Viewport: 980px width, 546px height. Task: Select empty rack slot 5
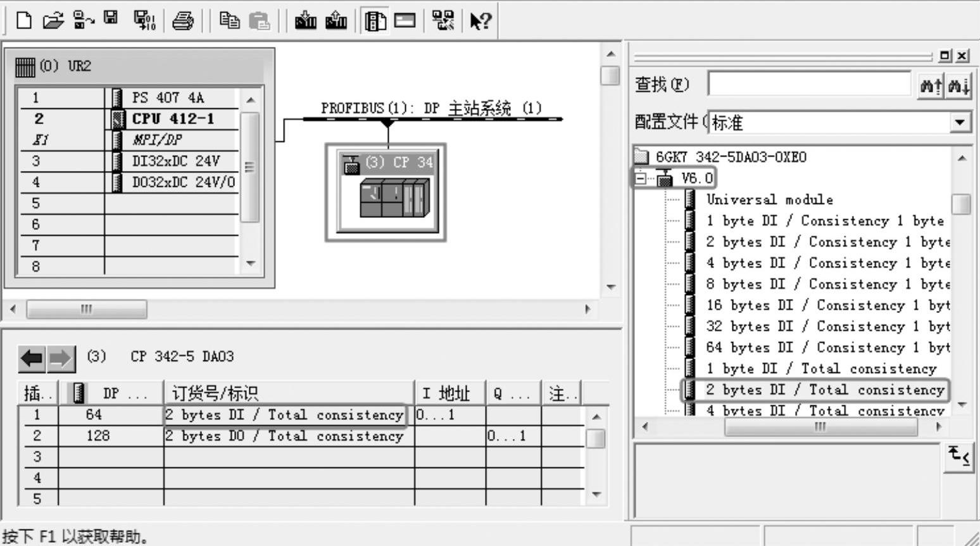129,203
